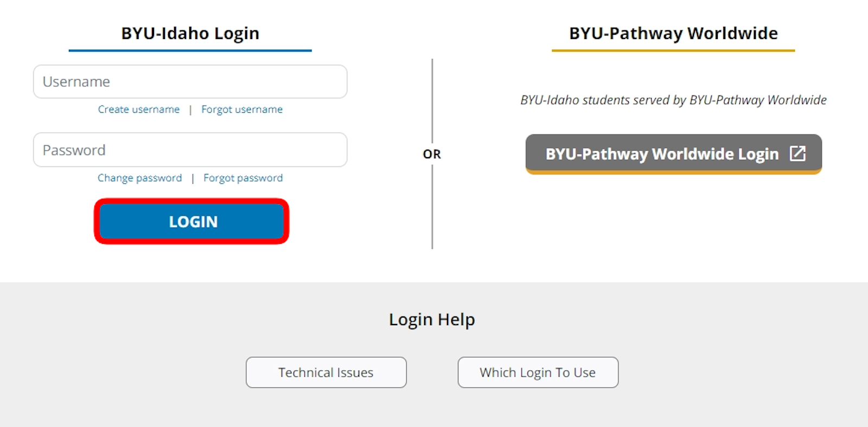Viewport: 868px width, 427px height.
Task: Open the Create username link
Action: pyautogui.click(x=138, y=109)
